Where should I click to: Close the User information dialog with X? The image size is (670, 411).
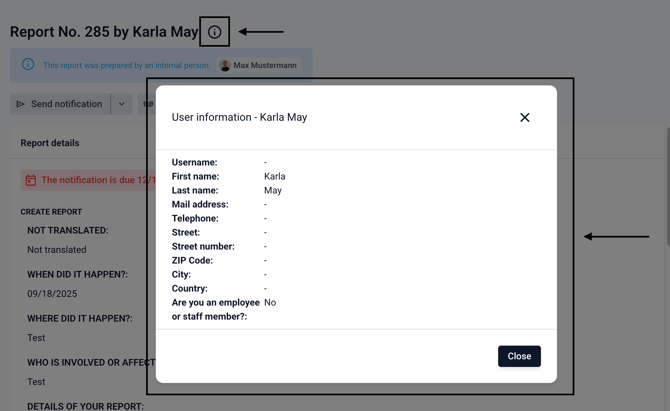(524, 117)
